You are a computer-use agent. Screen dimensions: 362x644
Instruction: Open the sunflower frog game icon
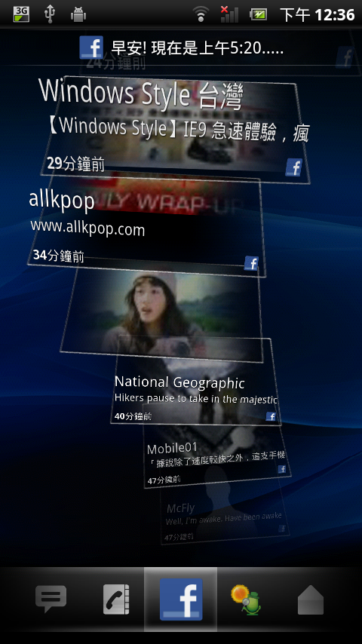tap(246, 600)
